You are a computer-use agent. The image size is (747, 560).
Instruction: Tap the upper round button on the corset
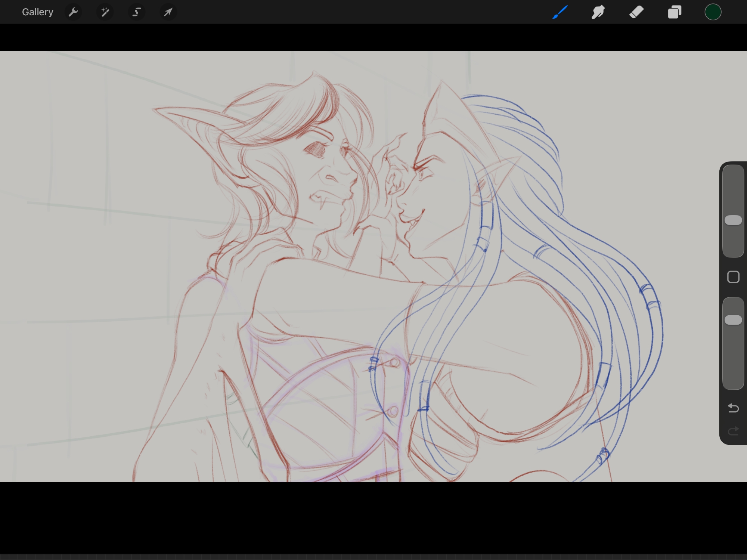[x=394, y=362]
